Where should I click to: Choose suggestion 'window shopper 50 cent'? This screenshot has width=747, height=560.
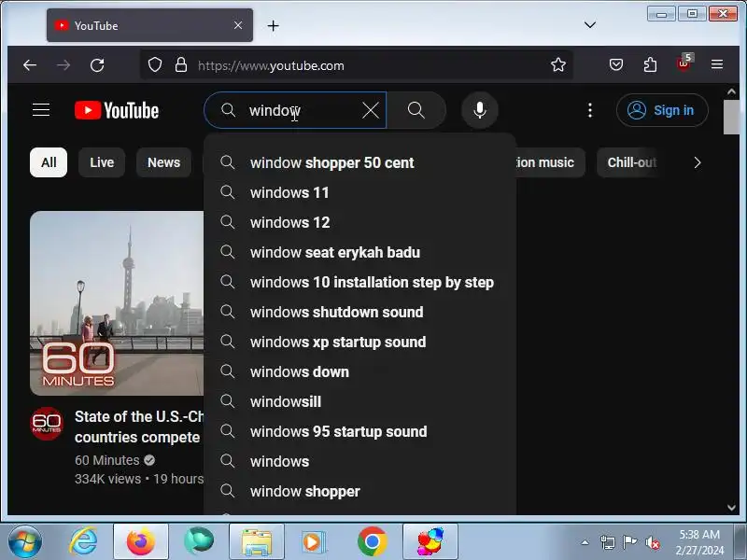pyautogui.click(x=360, y=162)
